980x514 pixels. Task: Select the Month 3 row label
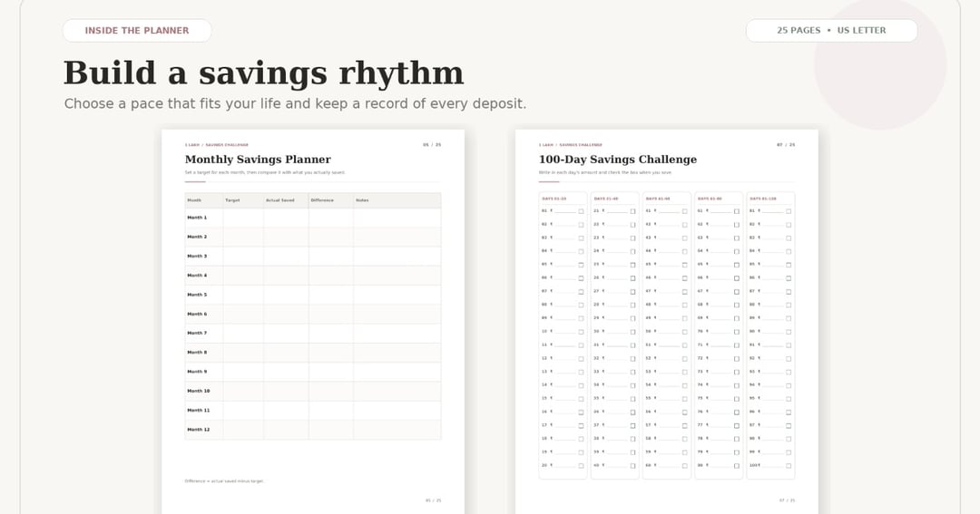tap(197, 256)
